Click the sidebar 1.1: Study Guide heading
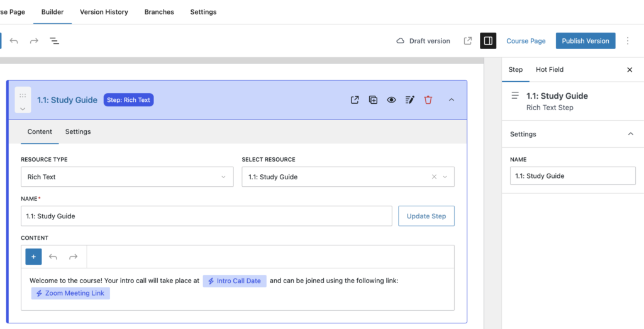This screenshot has height=329, width=644. [x=557, y=96]
